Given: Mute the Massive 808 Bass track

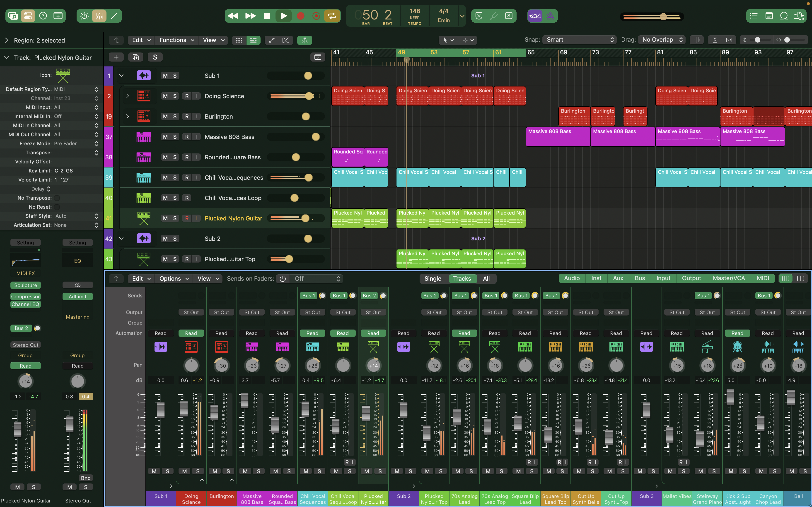Looking at the screenshot, I should tap(165, 137).
